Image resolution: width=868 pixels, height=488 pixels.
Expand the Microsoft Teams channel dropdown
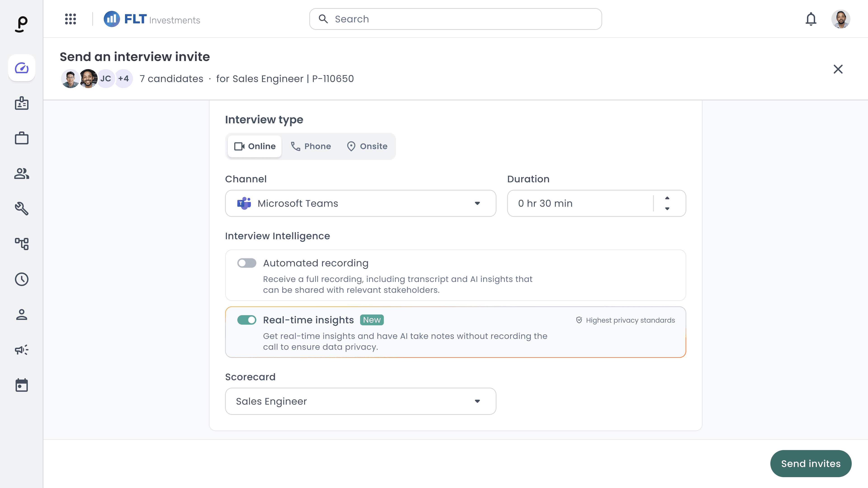tap(361, 203)
